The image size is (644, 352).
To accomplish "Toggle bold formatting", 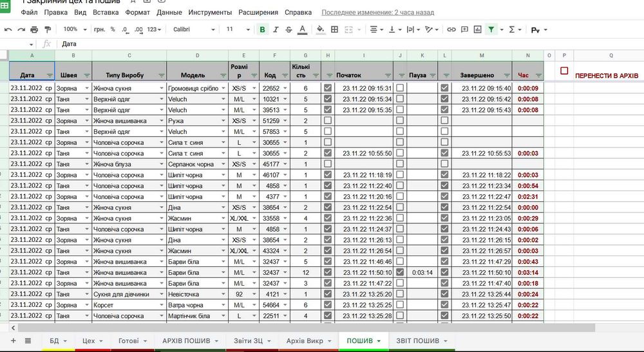I will 262,30.
